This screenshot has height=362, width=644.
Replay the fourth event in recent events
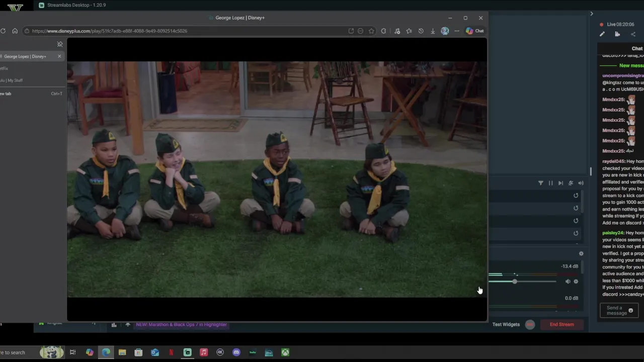point(576,233)
